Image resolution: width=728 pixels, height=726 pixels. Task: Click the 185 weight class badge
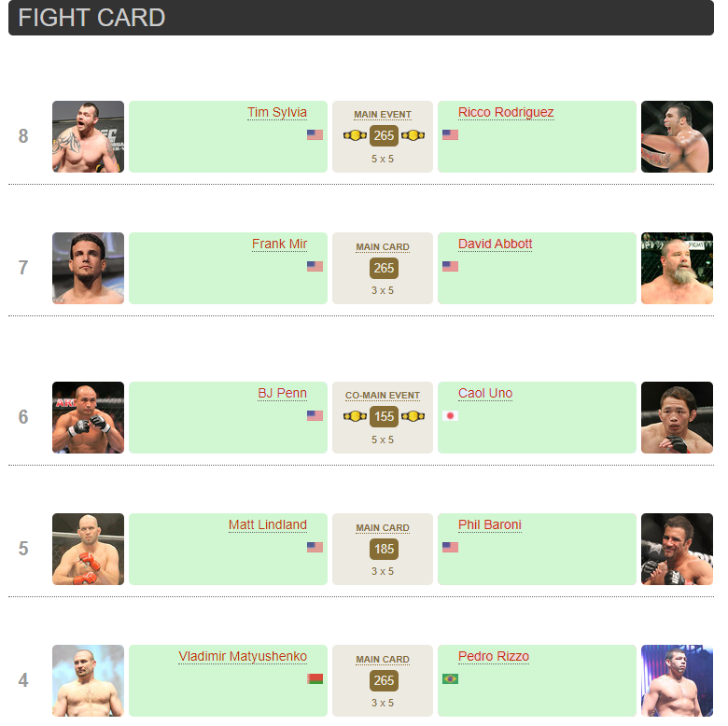pos(383,549)
